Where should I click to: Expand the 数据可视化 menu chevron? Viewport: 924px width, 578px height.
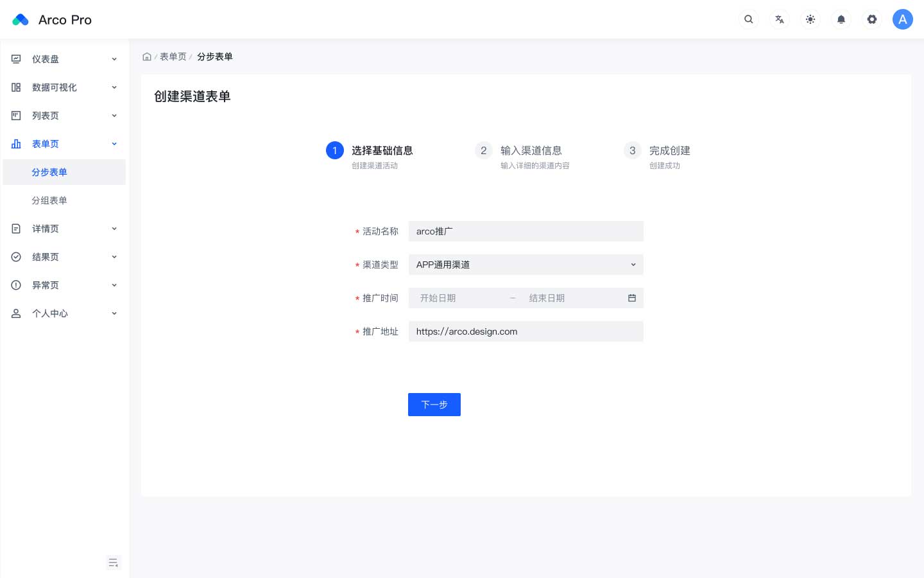point(114,87)
